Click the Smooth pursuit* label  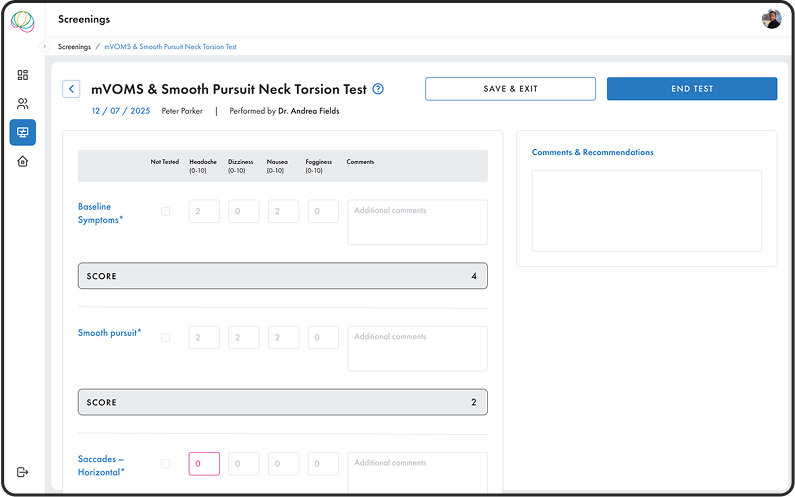[x=110, y=333]
